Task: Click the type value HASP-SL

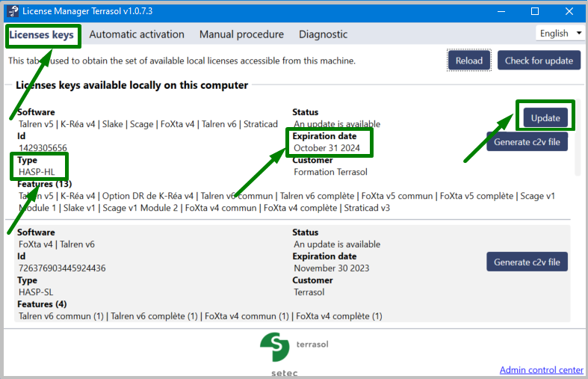Action: tap(36, 292)
